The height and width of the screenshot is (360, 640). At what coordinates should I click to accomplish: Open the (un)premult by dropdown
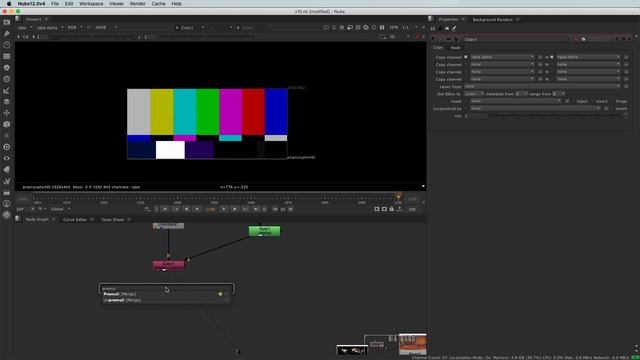tap(535, 109)
